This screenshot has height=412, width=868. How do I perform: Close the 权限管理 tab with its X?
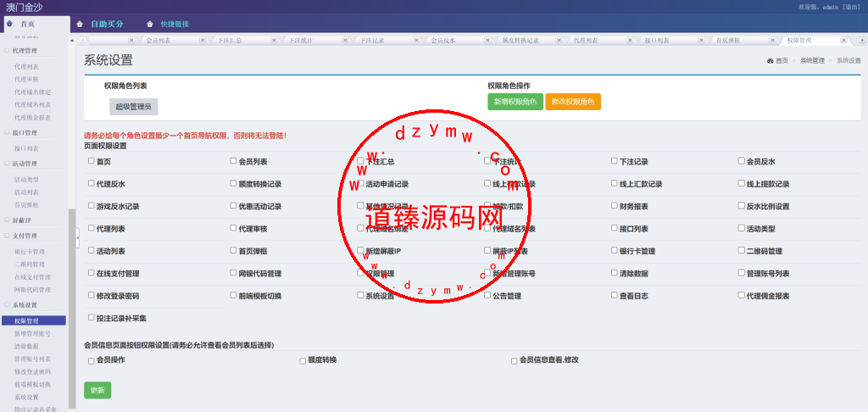click(843, 41)
